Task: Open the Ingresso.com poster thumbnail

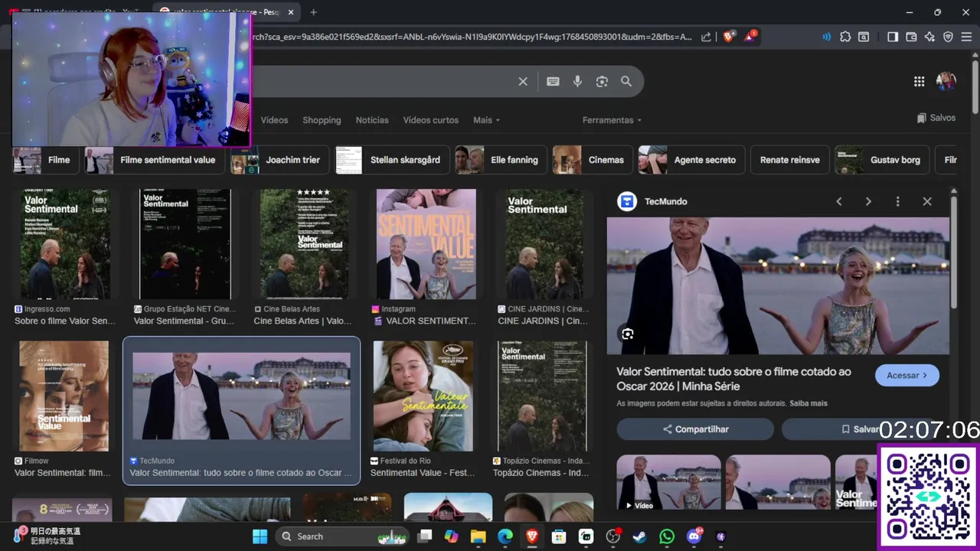Action: coord(64,244)
